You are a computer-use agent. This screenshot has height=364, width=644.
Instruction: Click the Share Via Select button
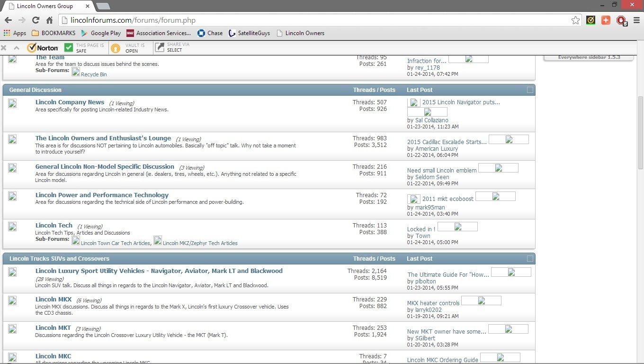(172, 48)
